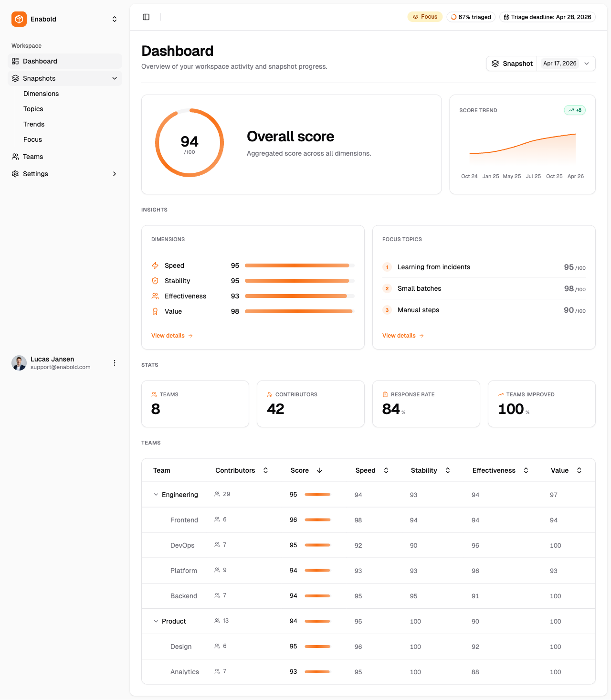
Task: Click the clipboard icon on the Response Rate card
Action: pos(385,394)
